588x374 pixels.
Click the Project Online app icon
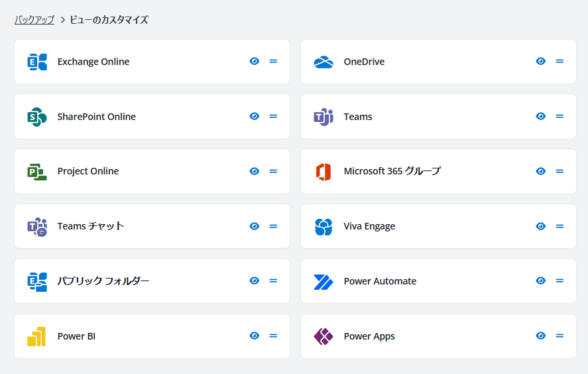tap(37, 172)
